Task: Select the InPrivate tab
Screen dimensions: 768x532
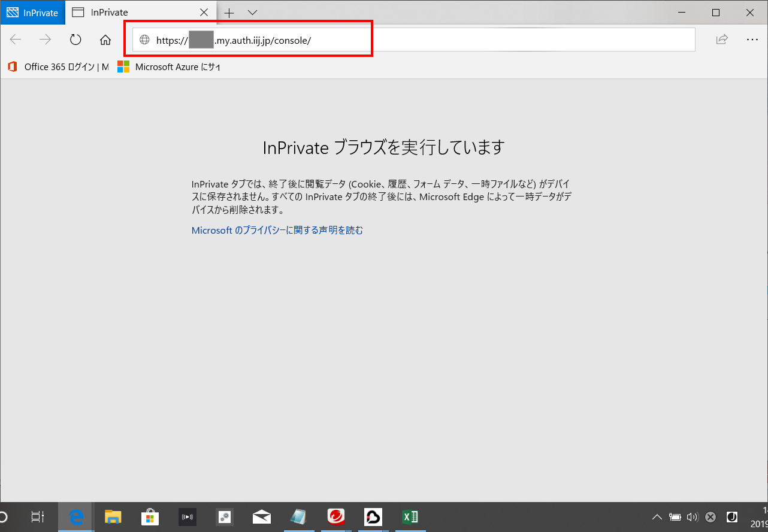Action: (x=138, y=13)
